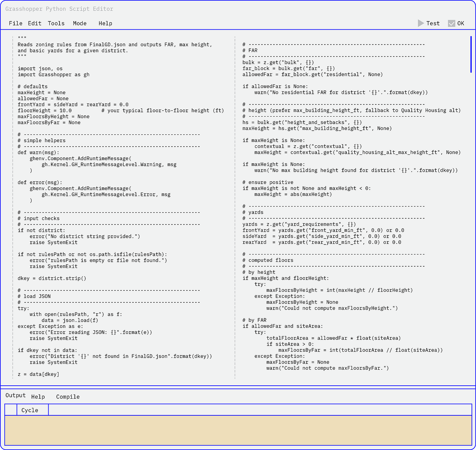Viewport: 476px width, 450px height.
Task: Click the "contextual = z.get("contextual", {})" line
Action: 308,147
